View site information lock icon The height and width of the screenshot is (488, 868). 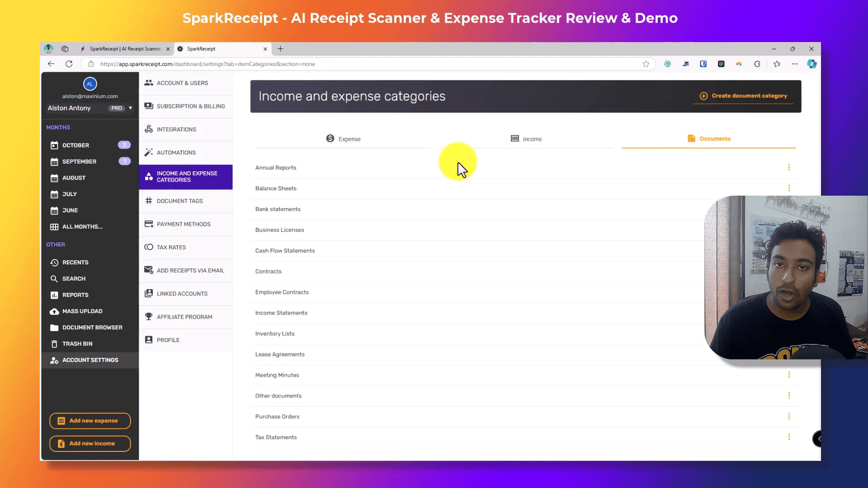[91, 64]
